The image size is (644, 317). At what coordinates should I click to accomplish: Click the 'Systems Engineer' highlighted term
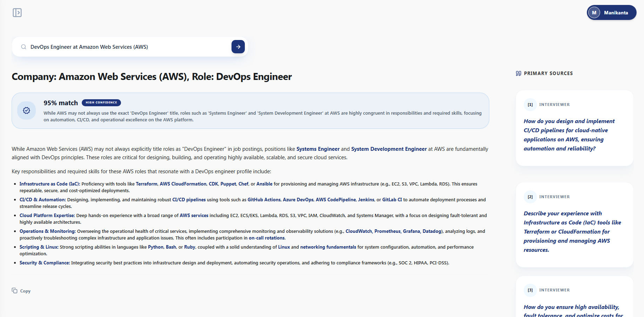click(x=318, y=149)
